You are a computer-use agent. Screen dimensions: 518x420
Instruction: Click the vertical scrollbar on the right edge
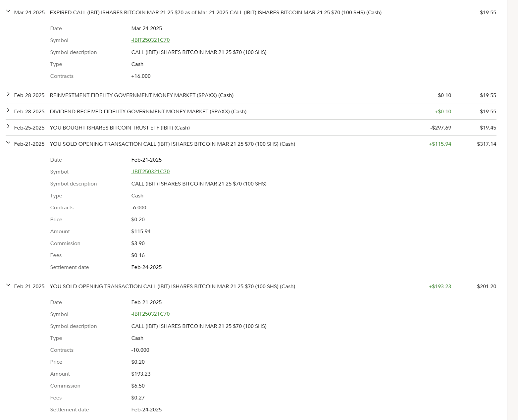point(512,210)
